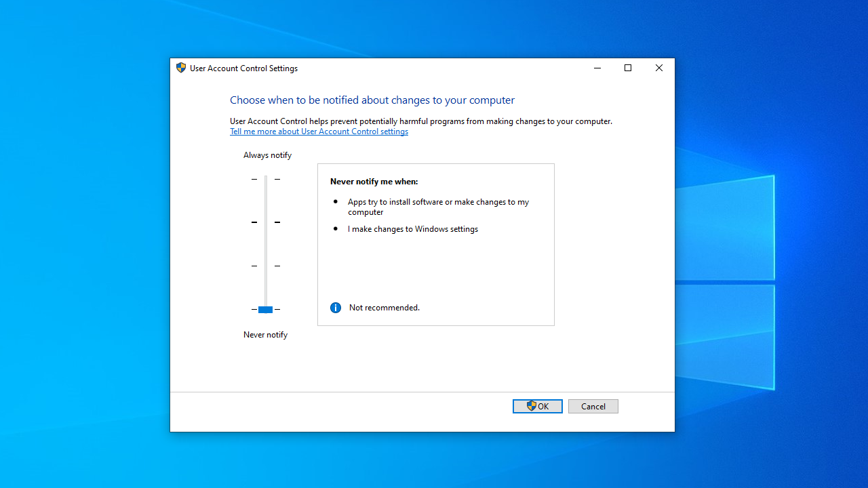
Task: Set slider to the second-lowest tick mark
Action: click(x=266, y=266)
